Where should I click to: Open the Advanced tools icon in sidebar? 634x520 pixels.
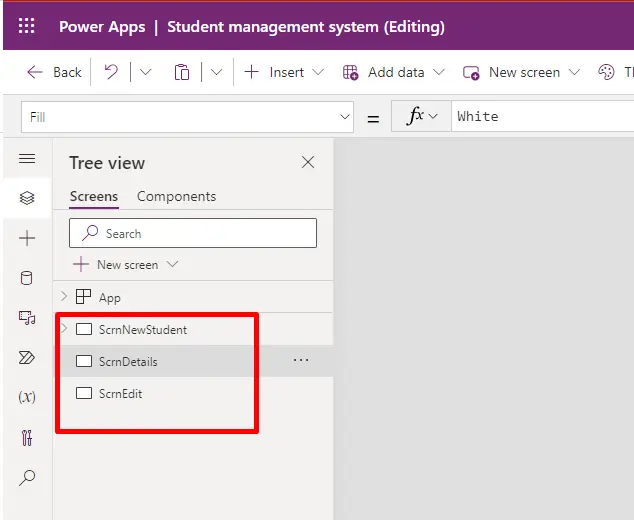coord(27,437)
